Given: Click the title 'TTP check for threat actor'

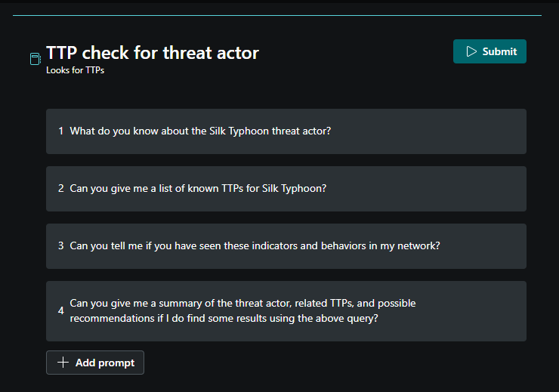Looking at the screenshot, I should pos(153,53).
